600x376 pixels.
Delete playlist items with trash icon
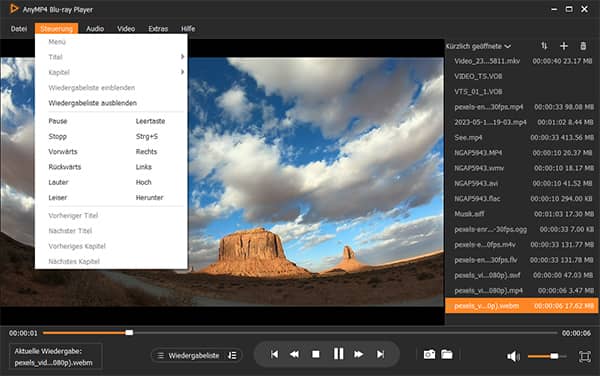tap(583, 46)
